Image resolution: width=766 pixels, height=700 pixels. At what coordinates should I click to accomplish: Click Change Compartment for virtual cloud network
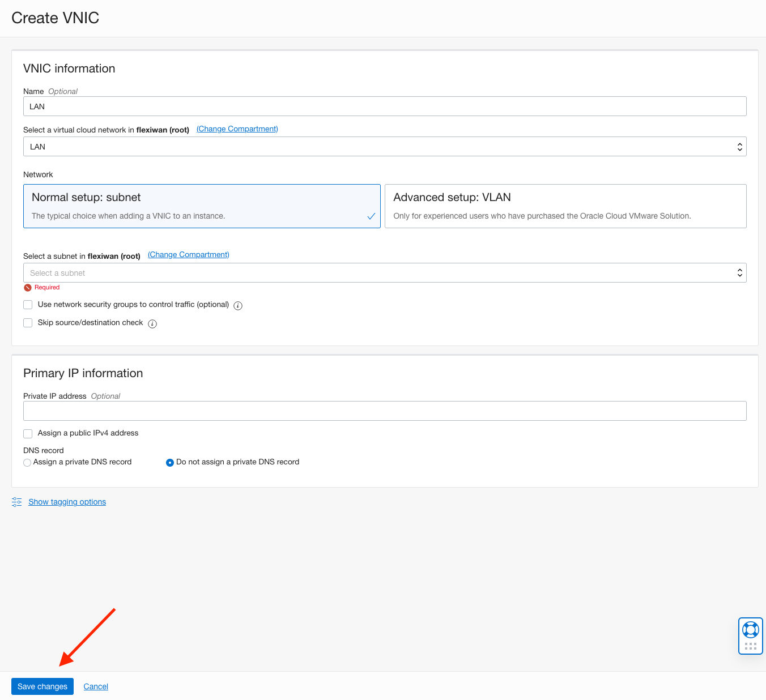pyautogui.click(x=237, y=129)
